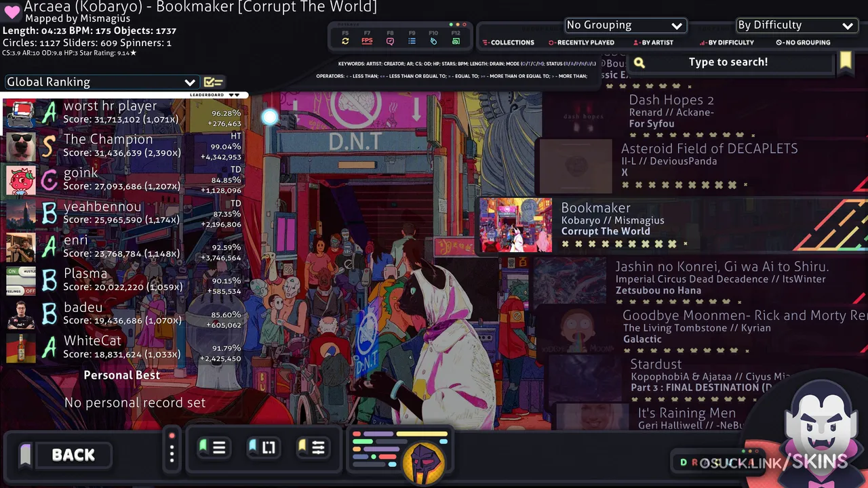Click enri player avatar
The image size is (868, 488).
pyautogui.click(x=20, y=247)
